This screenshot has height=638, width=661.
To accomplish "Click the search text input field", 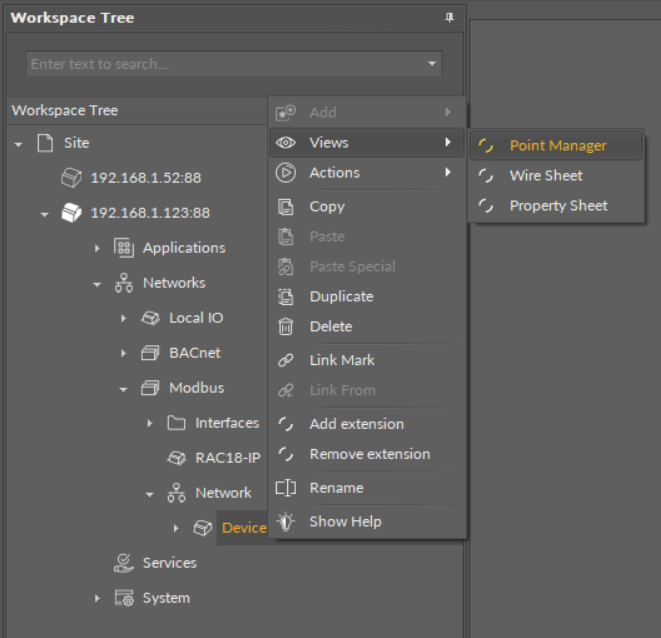I will 222,64.
